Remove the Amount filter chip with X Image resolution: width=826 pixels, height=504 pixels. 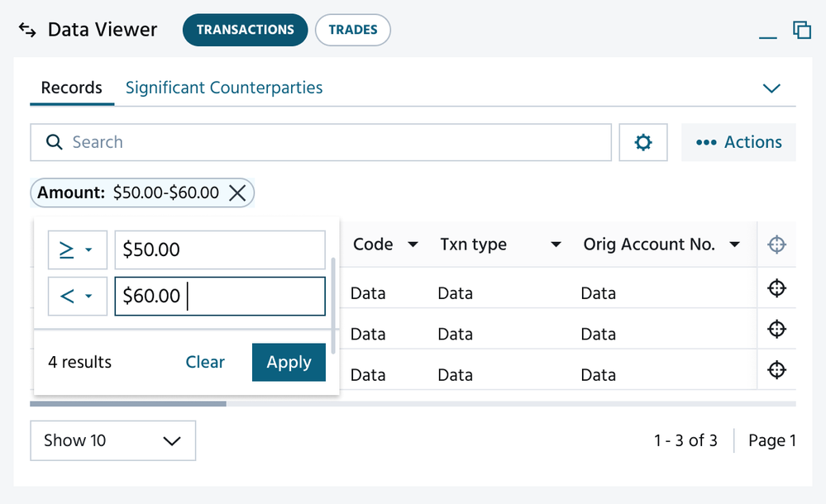point(237,193)
